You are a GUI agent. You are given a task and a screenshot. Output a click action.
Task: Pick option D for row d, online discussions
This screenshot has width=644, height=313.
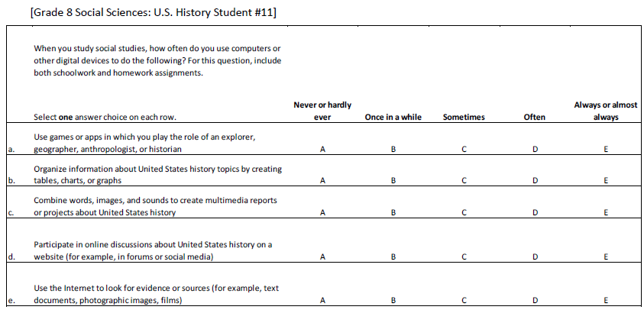click(536, 257)
